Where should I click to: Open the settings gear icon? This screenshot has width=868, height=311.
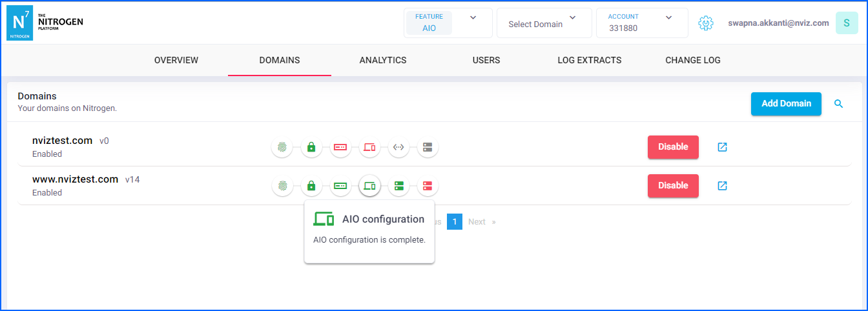click(706, 23)
